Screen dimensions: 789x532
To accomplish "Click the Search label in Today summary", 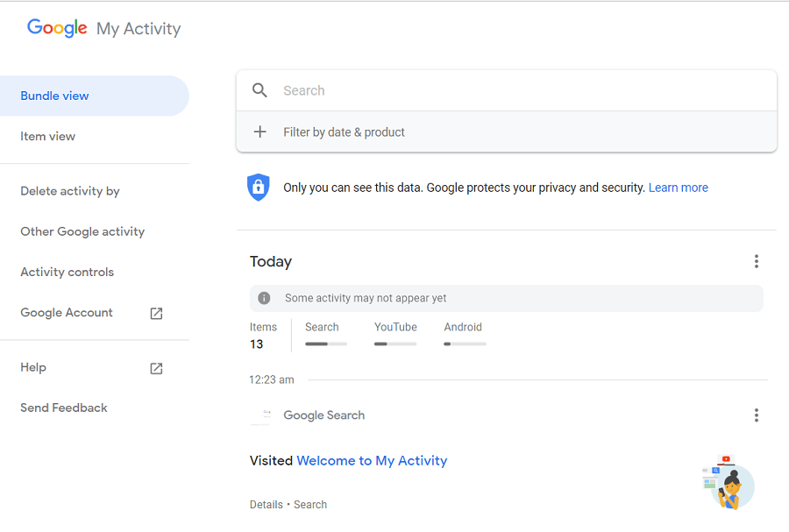I will pyautogui.click(x=322, y=327).
